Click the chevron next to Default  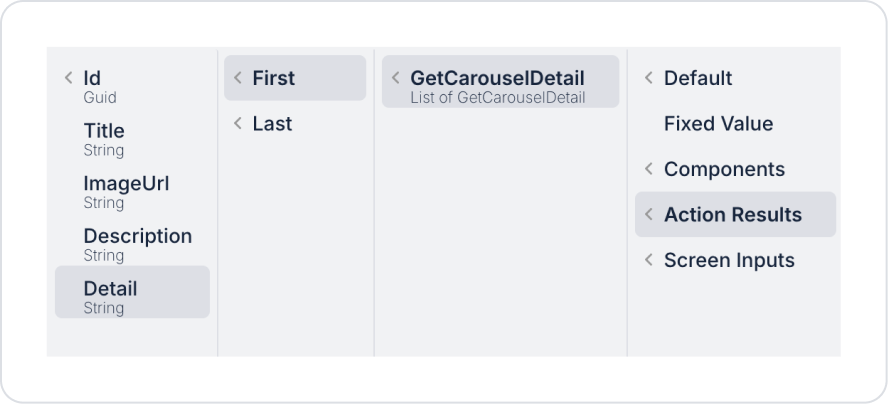[x=649, y=78]
